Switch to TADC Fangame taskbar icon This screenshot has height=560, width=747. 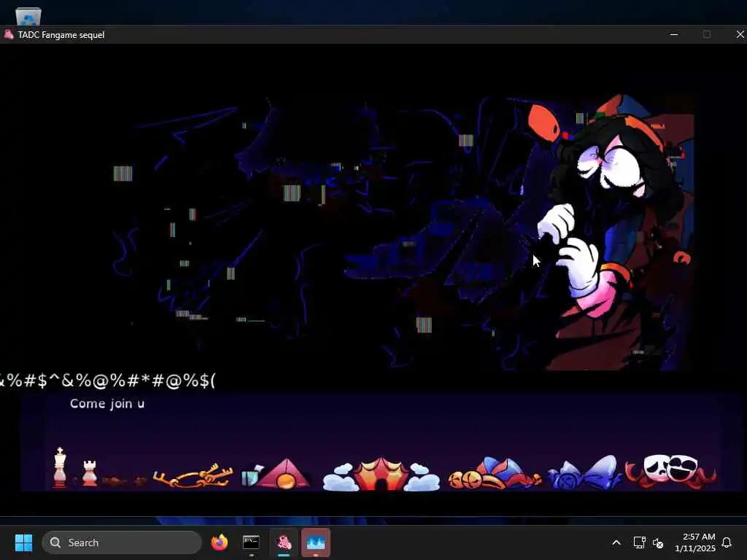[284, 542]
